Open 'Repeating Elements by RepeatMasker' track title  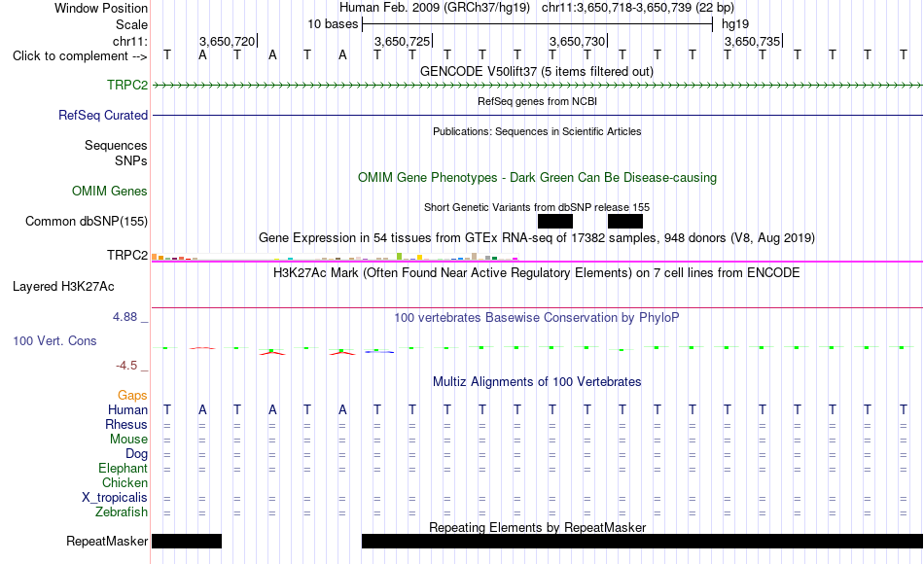(537, 527)
